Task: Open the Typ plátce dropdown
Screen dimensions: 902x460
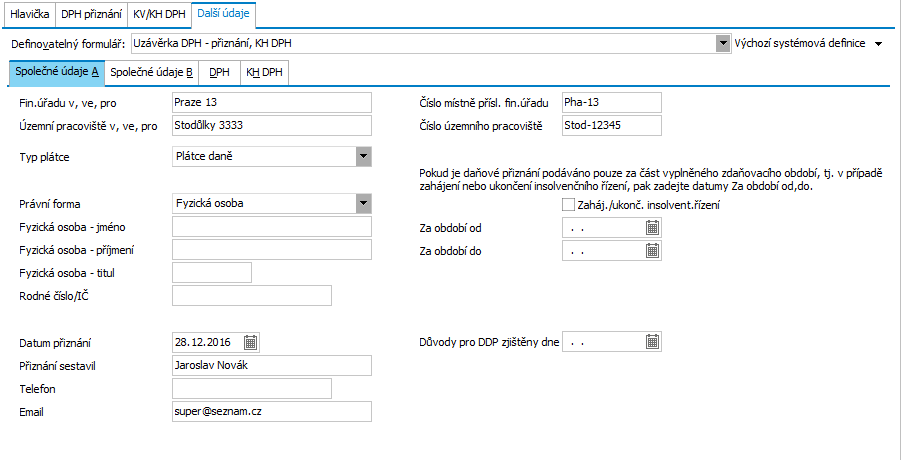Action: tap(363, 157)
